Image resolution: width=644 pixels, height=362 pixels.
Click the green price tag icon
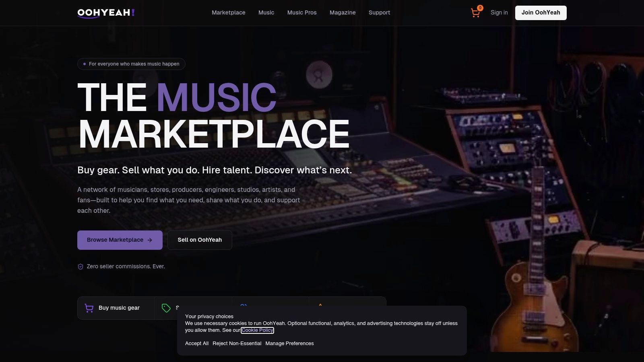click(166, 308)
